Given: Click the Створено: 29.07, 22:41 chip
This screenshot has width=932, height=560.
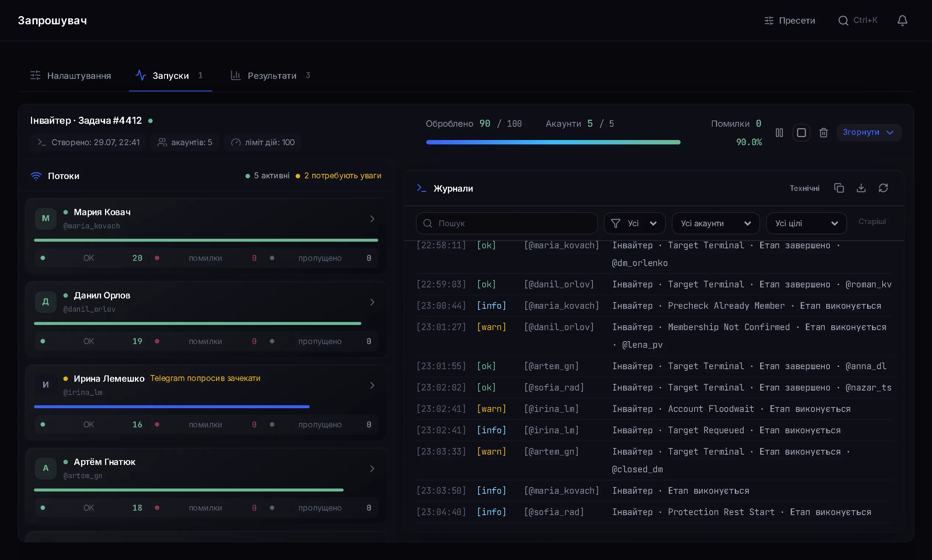Looking at the screenshot, I should pos(88,142).
